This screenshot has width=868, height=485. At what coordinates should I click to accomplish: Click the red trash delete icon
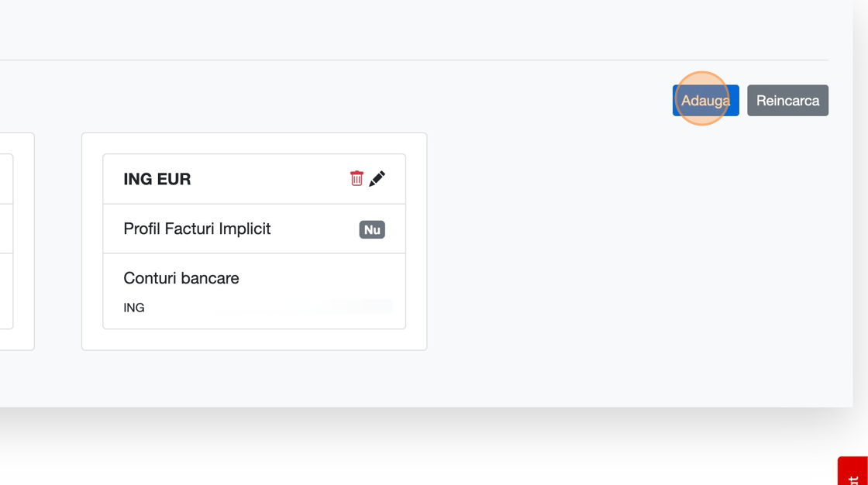tap(356, 178)
